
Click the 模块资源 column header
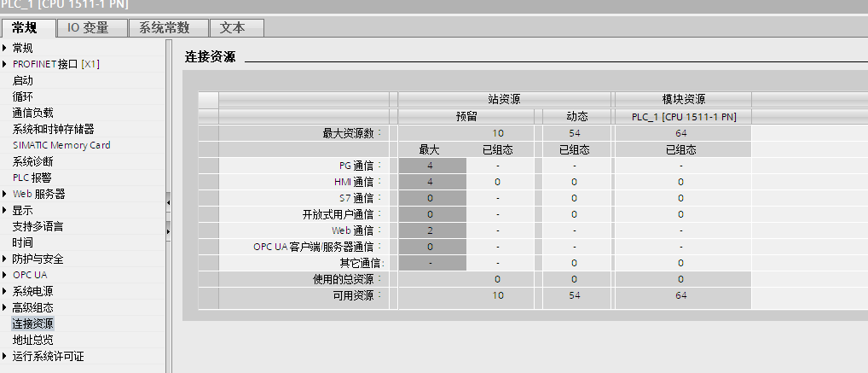tap(683, 100)
